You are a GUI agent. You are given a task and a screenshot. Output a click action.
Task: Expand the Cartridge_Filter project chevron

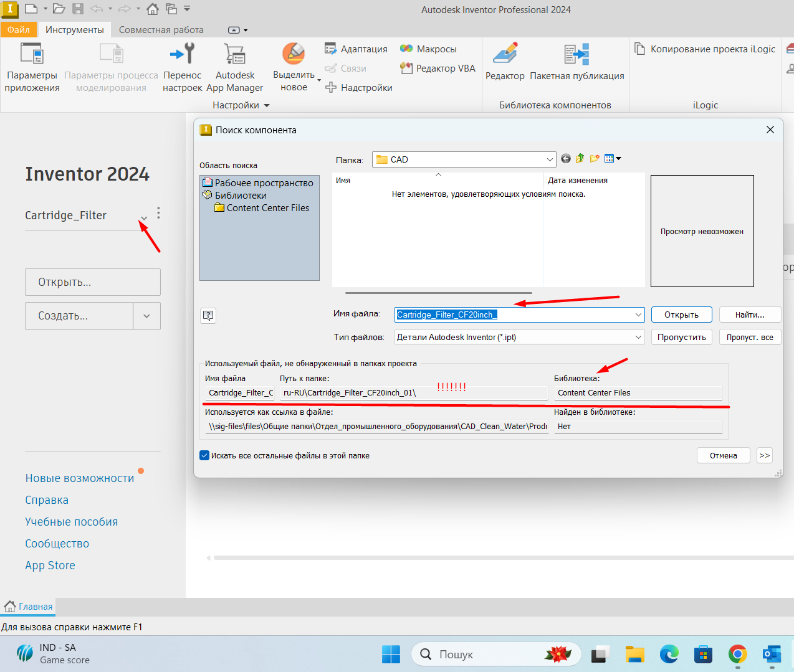[144, 217]
